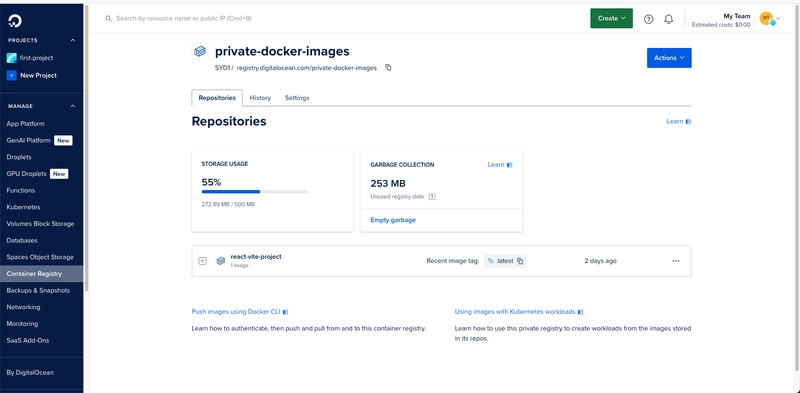Click the plus icon for New Project
Viewport: 800px width, 393px height.
[x=12, y=75]
